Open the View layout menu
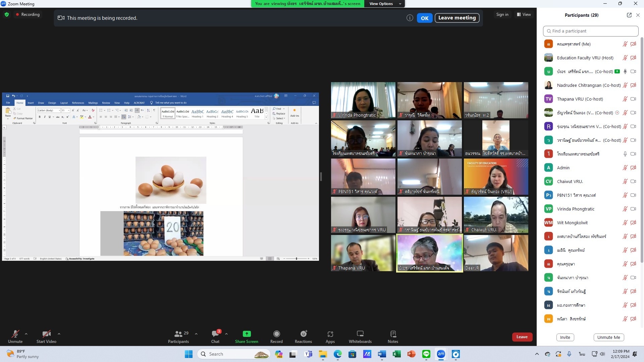 [524, 14]
